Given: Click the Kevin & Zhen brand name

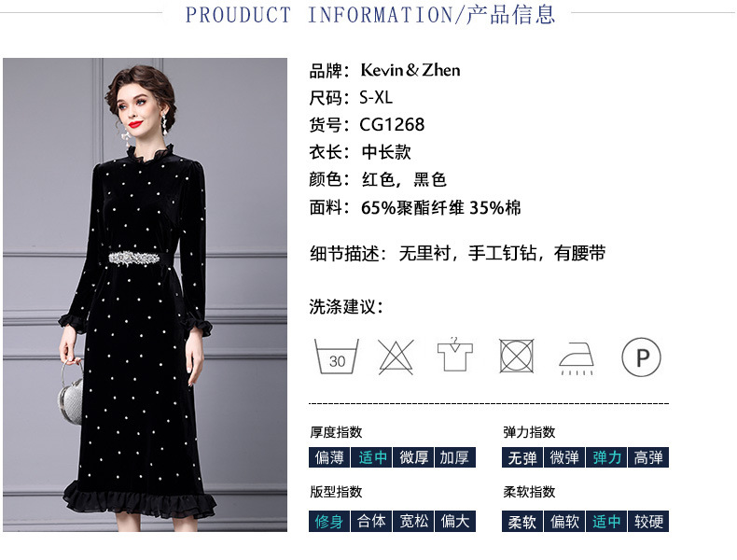Looking at the screenshot, I should 410,70.
